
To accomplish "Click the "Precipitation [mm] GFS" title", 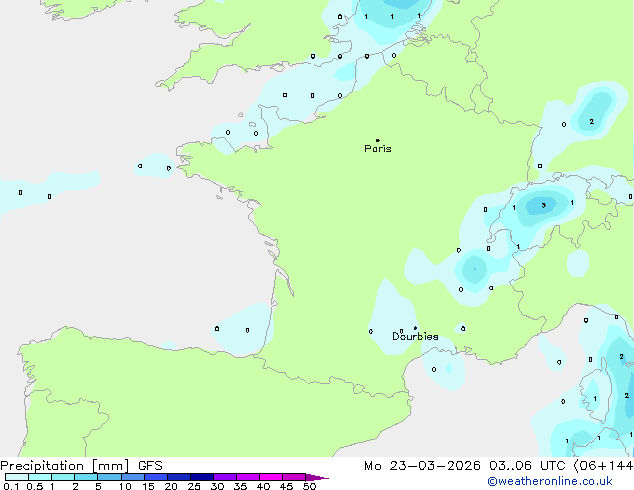I will click(x=81, y=466).
